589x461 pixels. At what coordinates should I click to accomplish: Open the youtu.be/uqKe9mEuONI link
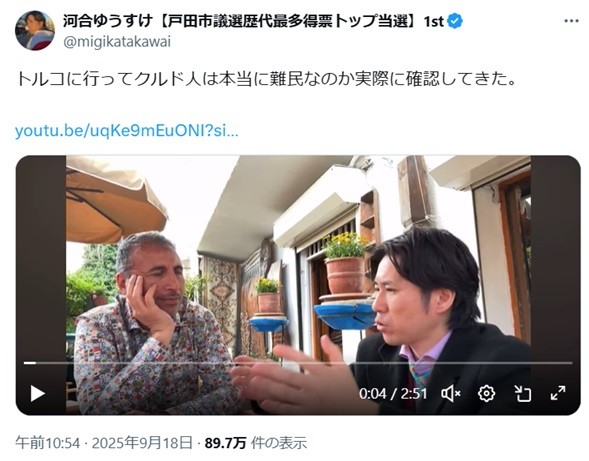click(127, 131)
